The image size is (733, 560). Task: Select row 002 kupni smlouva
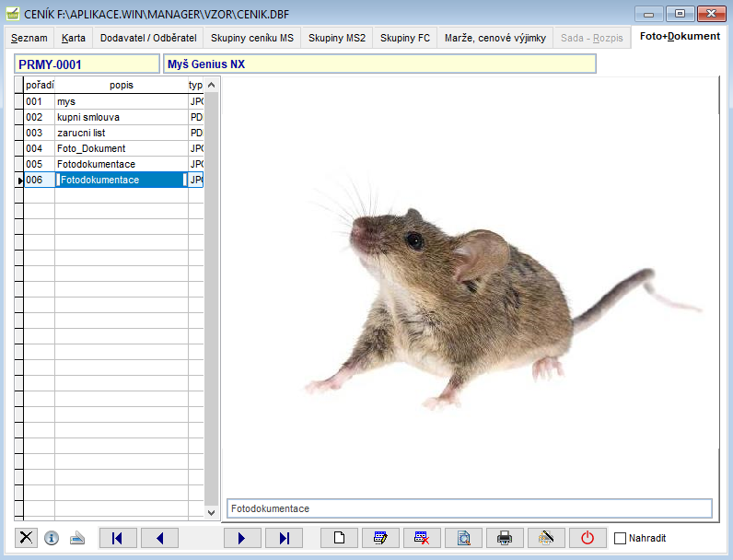[113, 117]
